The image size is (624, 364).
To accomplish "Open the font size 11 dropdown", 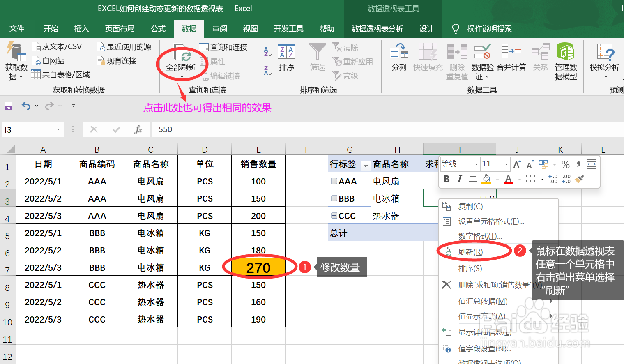I will pos(506,164).
